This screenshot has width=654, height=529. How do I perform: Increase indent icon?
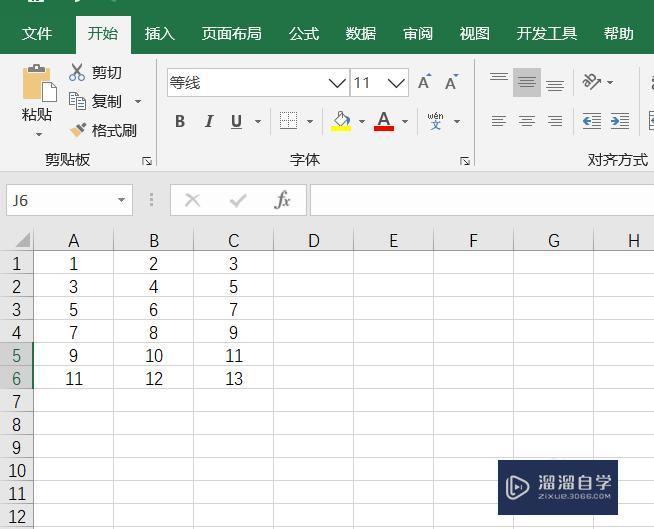point(620,121)
